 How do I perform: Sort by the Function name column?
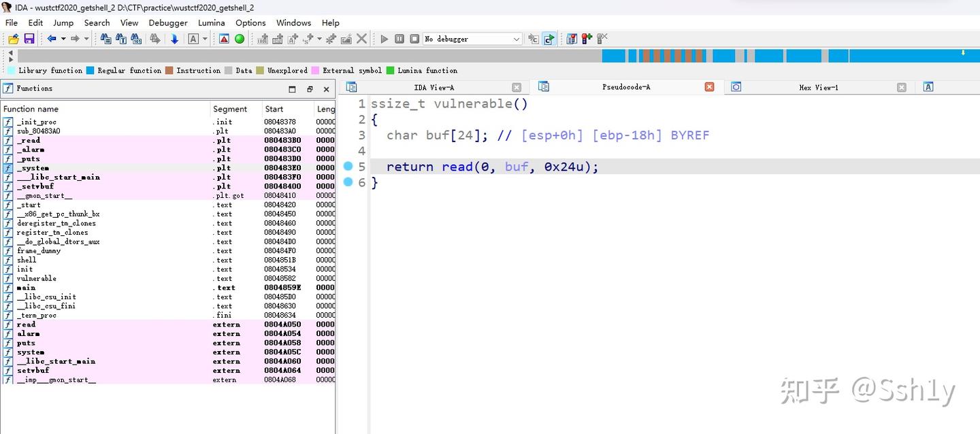point(105,109)
